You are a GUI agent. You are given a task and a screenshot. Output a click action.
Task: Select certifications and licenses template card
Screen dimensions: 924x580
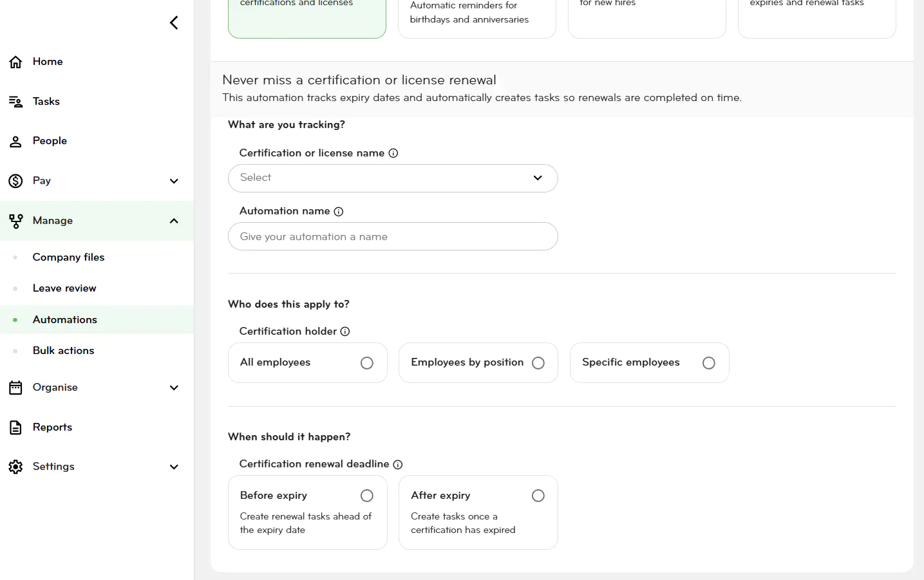(x=307, y=18)
